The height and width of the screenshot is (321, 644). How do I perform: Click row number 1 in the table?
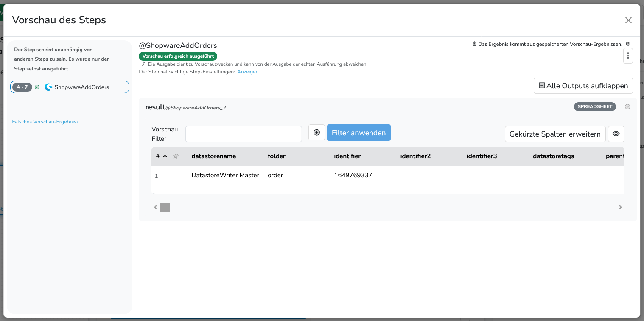(156, 176)
